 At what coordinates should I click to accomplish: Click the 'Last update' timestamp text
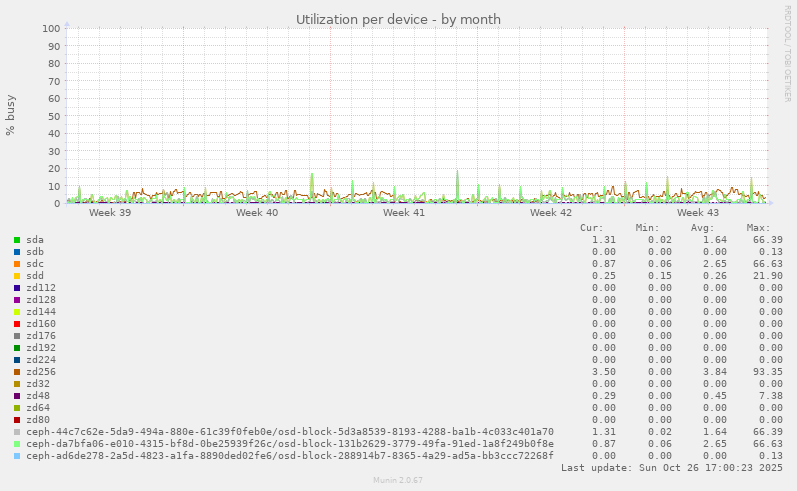[672, 468]
